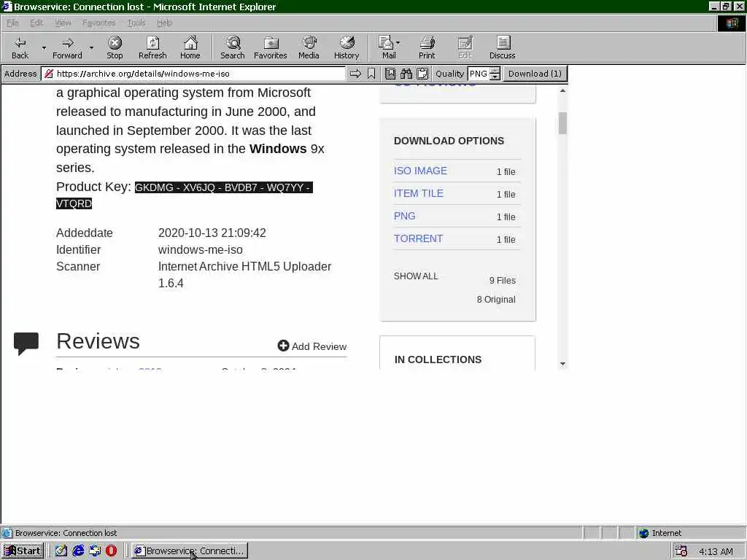Click the bookmark icon beside the Go arrow
Image resolution: width=747 pixels, height=560 pixels.
pos(371,74)
